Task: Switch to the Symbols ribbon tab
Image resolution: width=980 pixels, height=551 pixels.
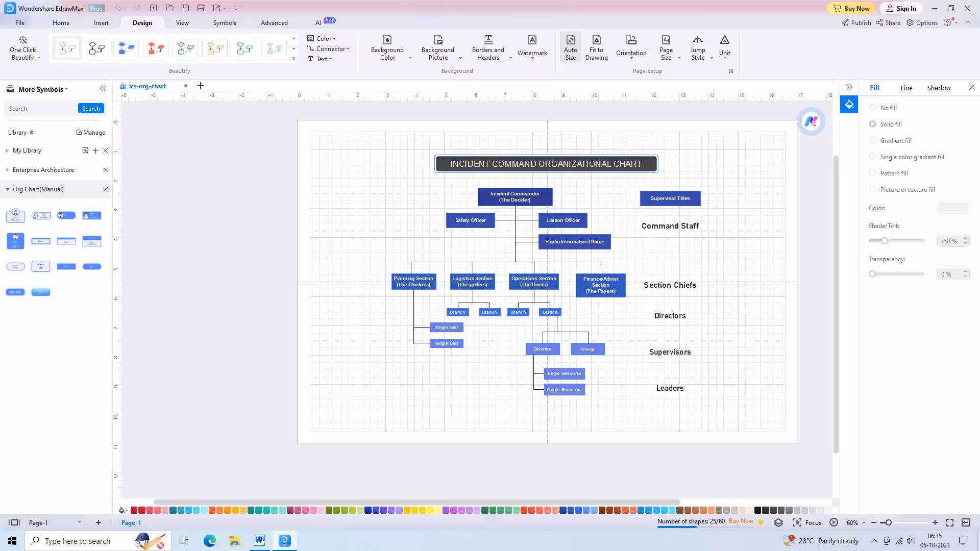Action: pyautogui.click(x=225, y=23)
